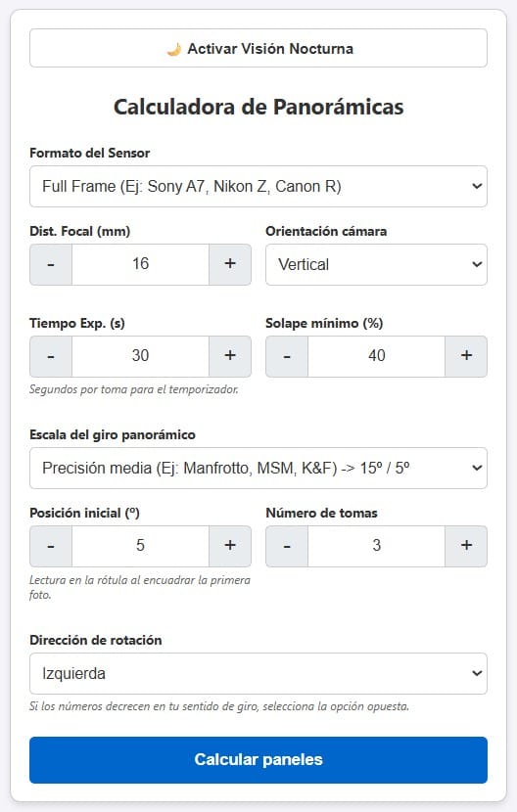Decrease Posición inicial value
This screenshot has height=812, width=517.
click(x=51, y=546)
